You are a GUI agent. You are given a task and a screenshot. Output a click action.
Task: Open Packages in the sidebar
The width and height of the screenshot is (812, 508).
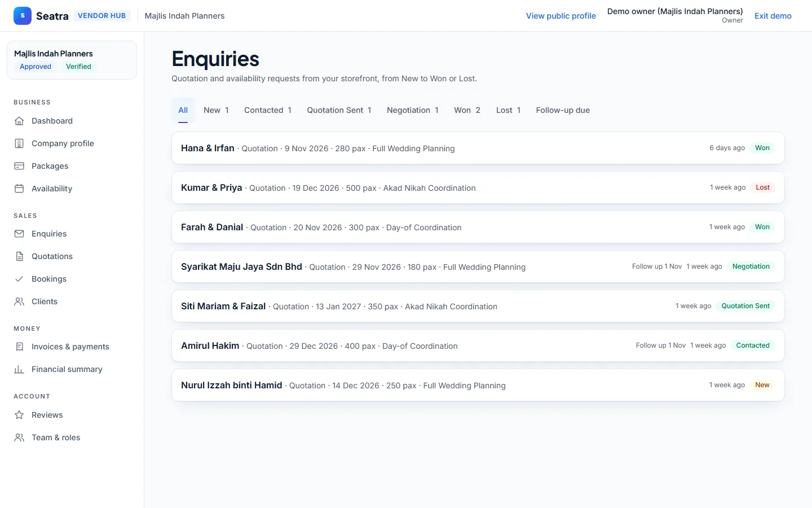(72, 166)
